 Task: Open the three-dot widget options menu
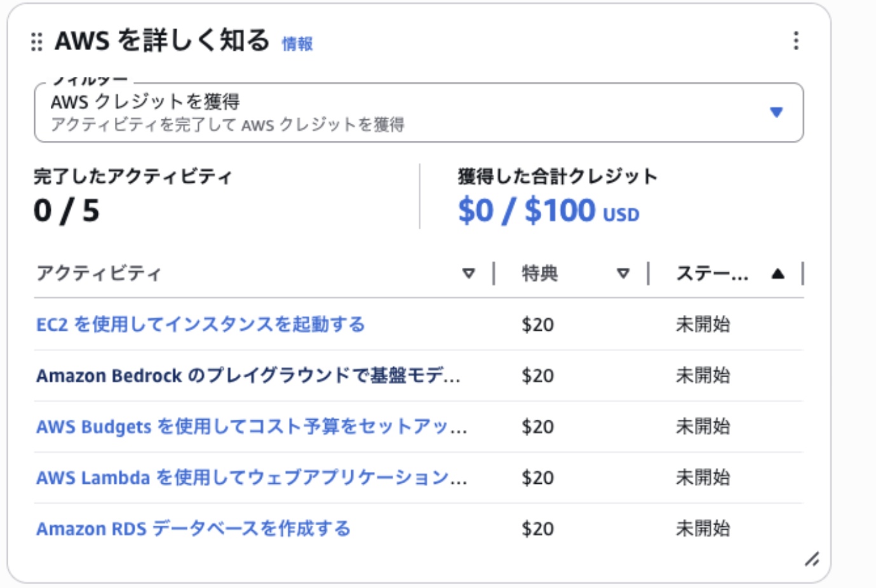(x=795, y=41)
